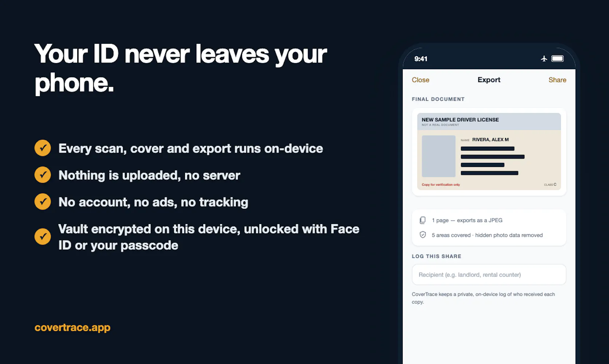Click the battery icon in status bar
The width and height of the screenshot is (609, 364).
[558, 59]
